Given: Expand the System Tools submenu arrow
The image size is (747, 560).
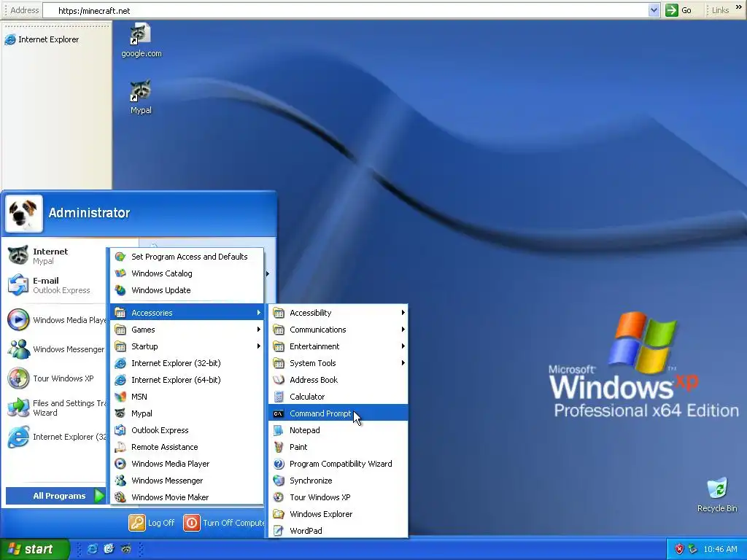Looking at the screenshot, I should (x=403, y=363).
